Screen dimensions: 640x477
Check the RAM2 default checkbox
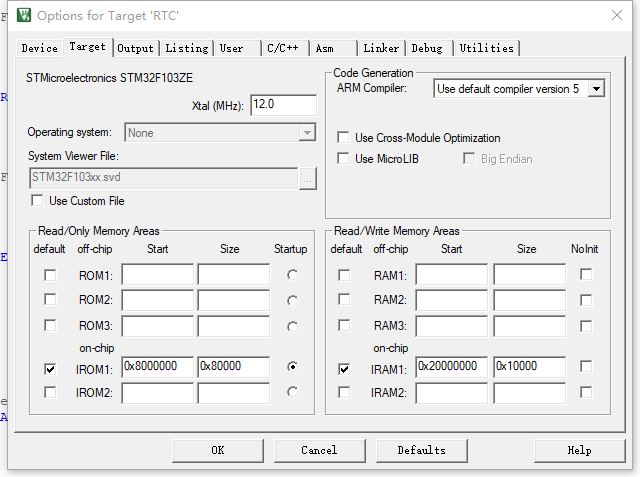[344, 300]
